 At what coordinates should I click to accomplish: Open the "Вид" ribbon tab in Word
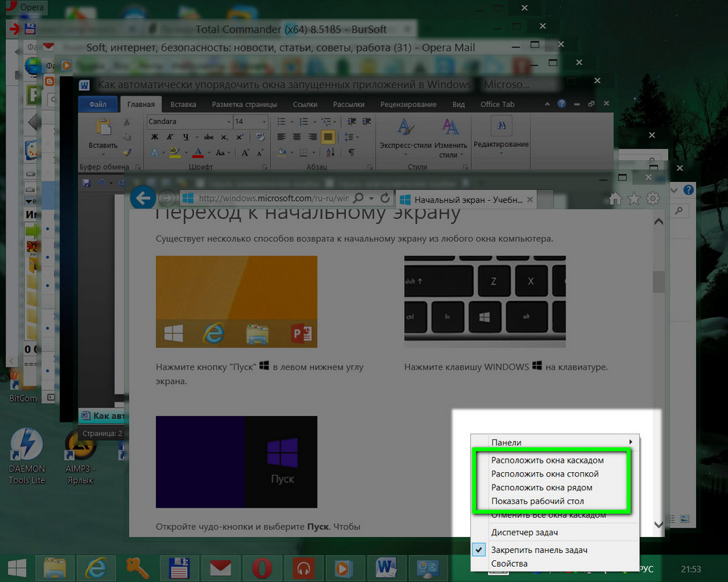tap(458, 105)
